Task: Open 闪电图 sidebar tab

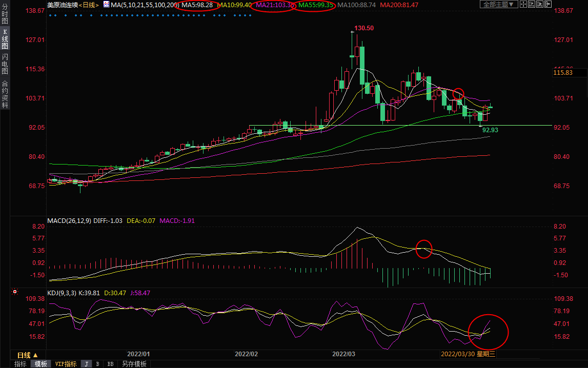Action: pyautogui.click(x=5, y=64)
